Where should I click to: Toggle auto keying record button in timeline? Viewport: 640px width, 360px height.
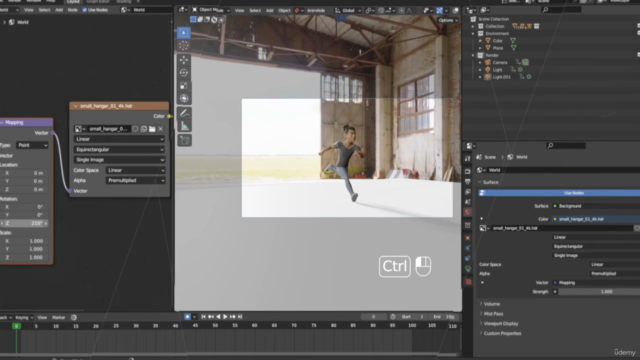(187, 317)
